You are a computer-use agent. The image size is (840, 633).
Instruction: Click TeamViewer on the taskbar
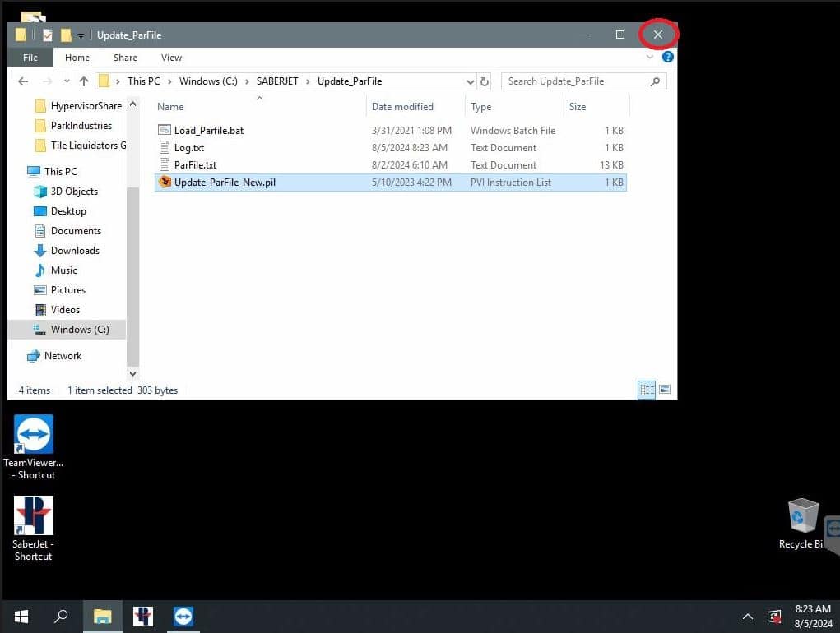[x=183, y=617]
